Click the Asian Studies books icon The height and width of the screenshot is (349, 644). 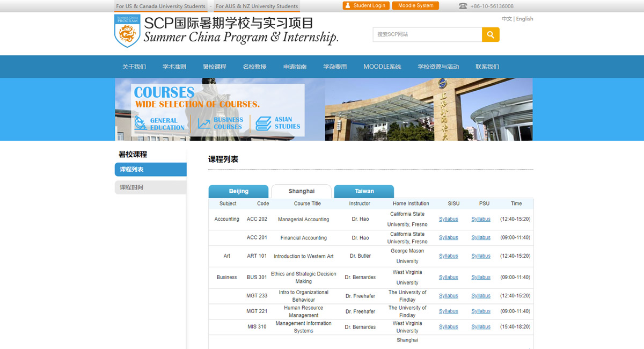coord(264,123)
